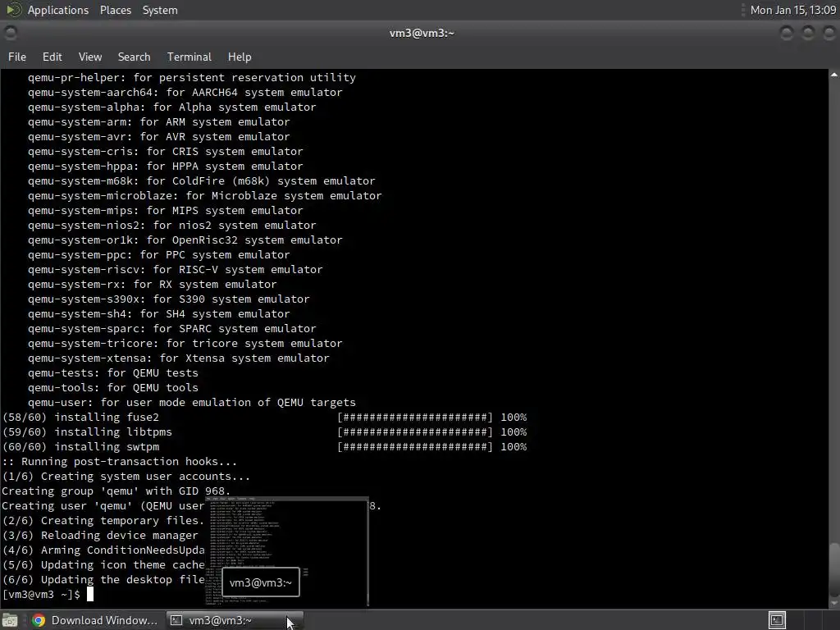Click the show desktop icon in bottom panel
The height and width of the screenshot is (630, 840).
coord(10,620)
